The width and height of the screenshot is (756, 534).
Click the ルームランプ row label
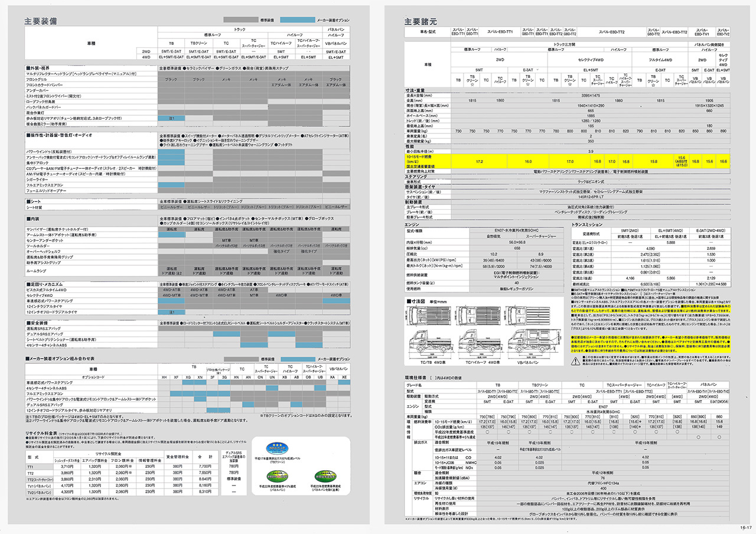coord(38,270)
